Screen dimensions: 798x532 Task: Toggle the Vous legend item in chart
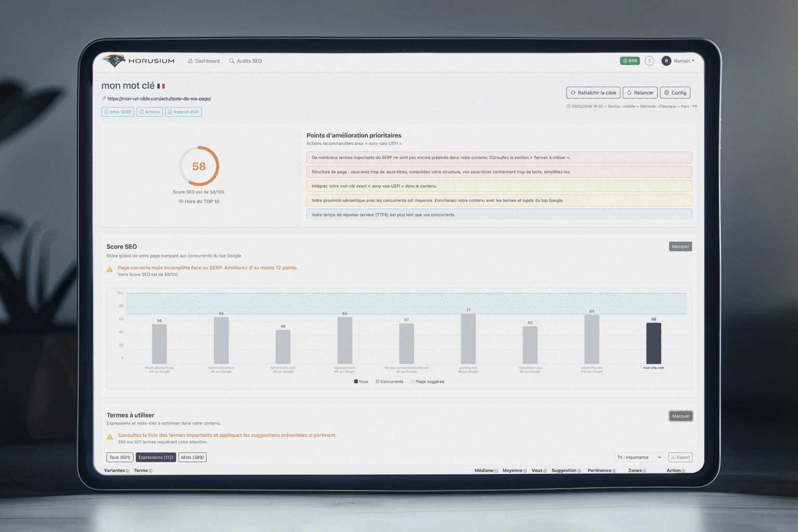tap(361, 381)
